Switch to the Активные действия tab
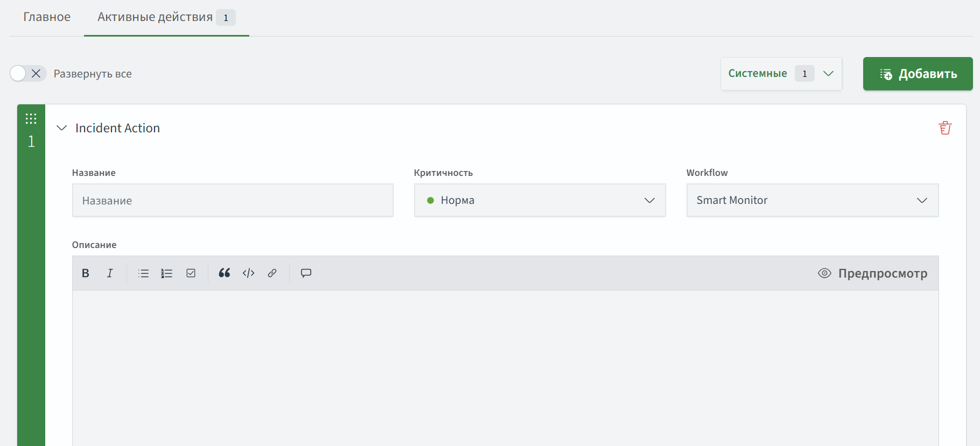This screenshot has width=980, height=446. (166, 17)
